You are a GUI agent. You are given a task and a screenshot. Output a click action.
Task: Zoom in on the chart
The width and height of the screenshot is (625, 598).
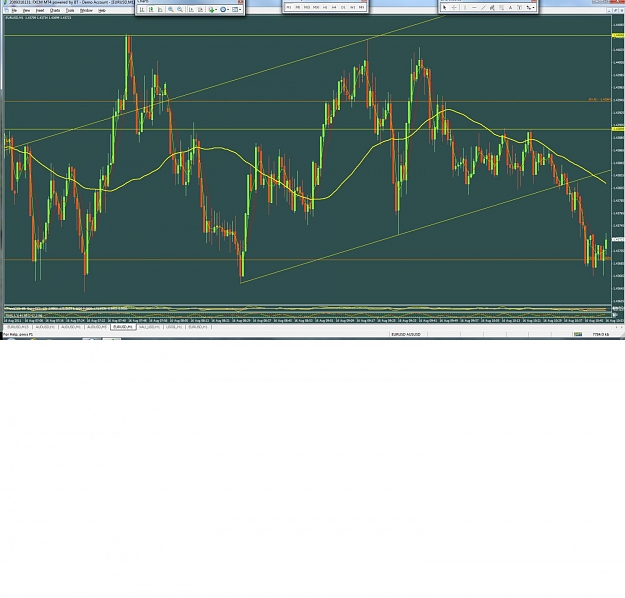pyautogui.click(x=171, y=10)
